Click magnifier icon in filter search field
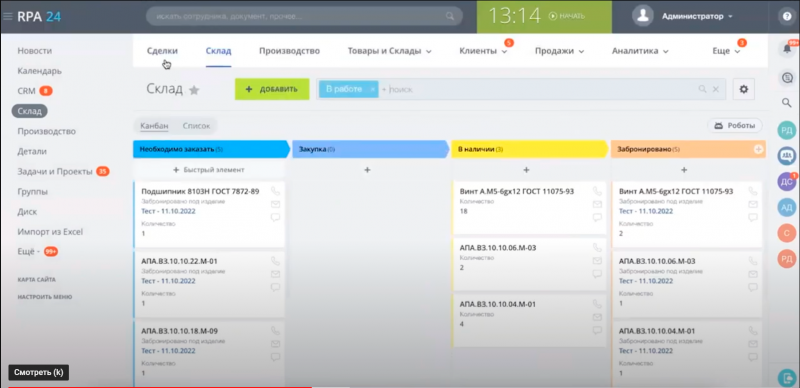 coord(703,89)
